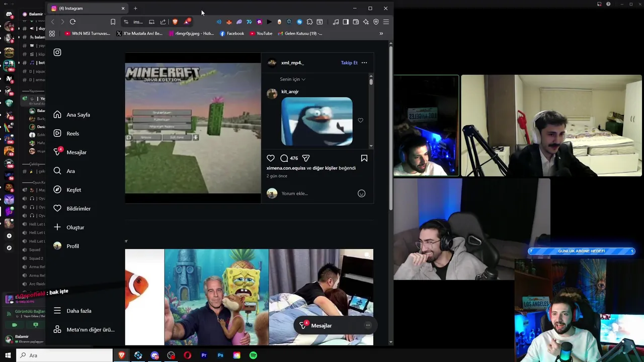Go back in browser history

coord(52,22)
